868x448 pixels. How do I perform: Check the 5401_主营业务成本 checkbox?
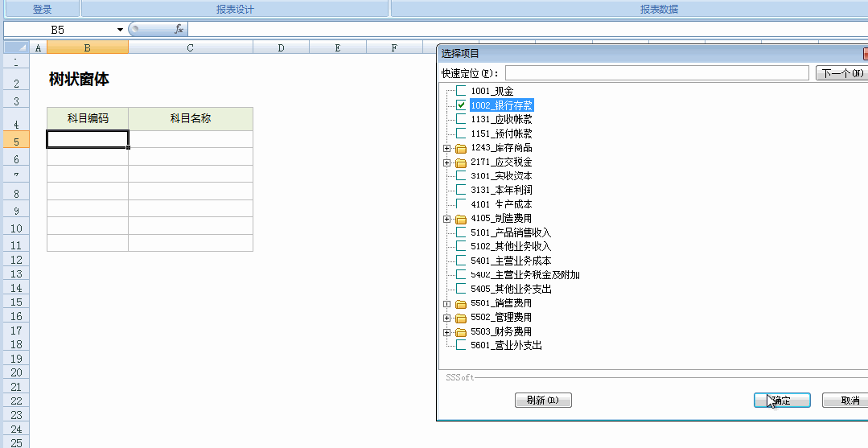tap(461, 261)
